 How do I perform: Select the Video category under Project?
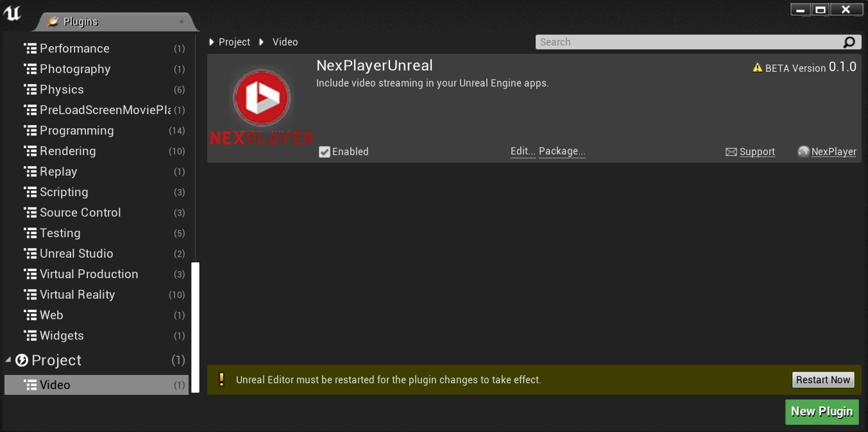(x=96, y=385)
